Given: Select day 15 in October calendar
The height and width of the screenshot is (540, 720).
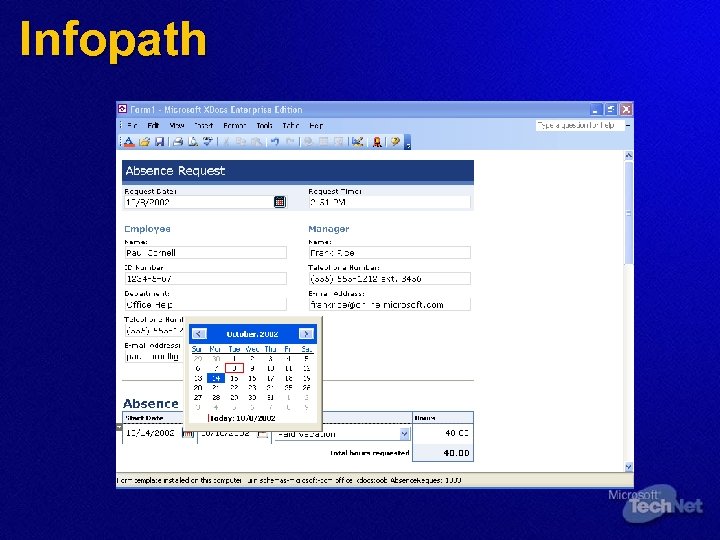Looking at the screenshot, I should [234, 378].
